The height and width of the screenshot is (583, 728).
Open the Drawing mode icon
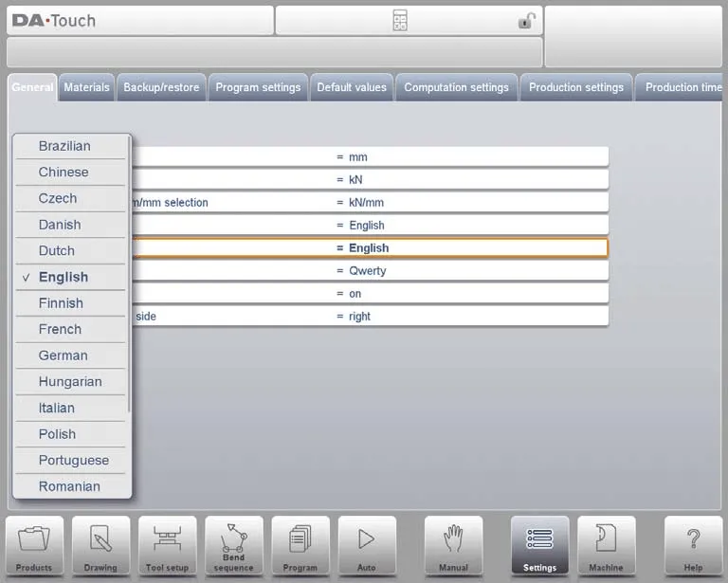click(100, 545)
